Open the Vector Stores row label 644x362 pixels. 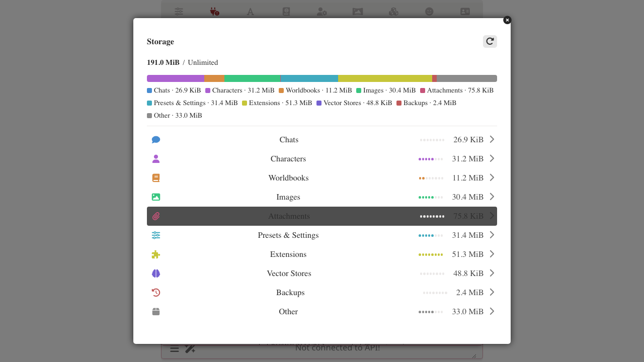pos(289,274)
